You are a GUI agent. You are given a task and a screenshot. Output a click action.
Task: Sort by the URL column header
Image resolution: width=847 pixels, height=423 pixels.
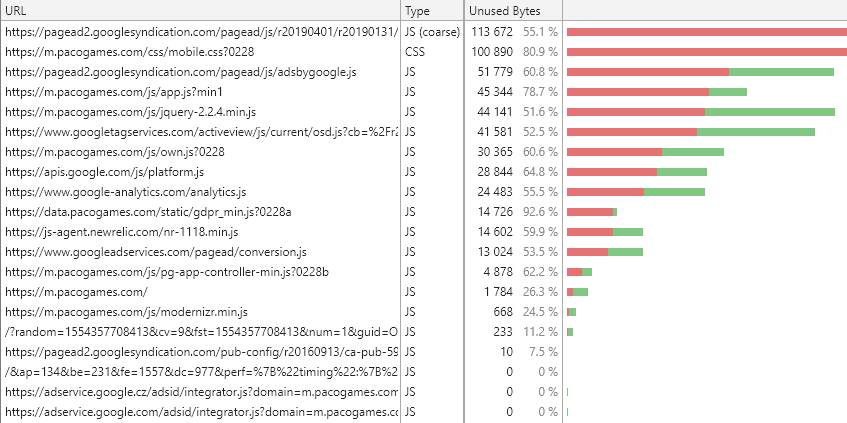pos(200,10)
